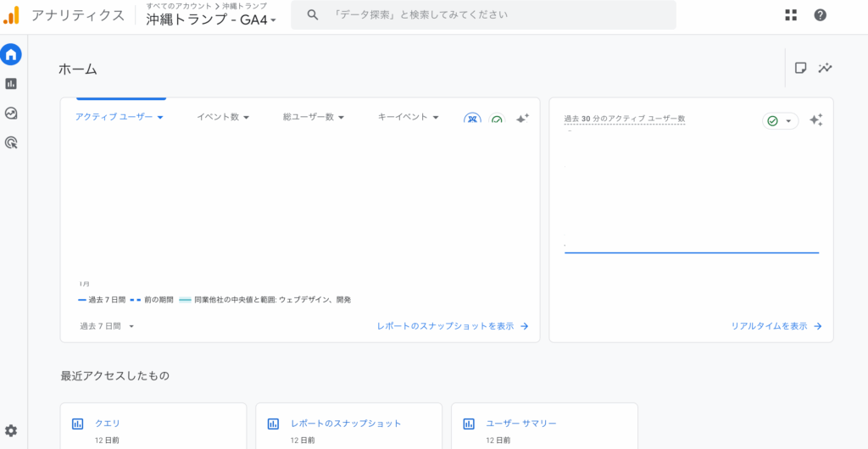Click the 前の期間 legend entry

click(152, 300)
